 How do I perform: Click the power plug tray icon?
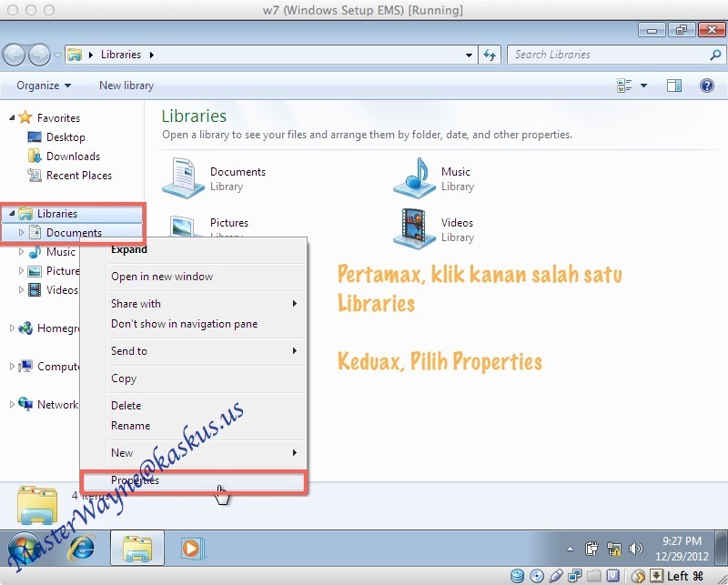(x=591, y=549)
